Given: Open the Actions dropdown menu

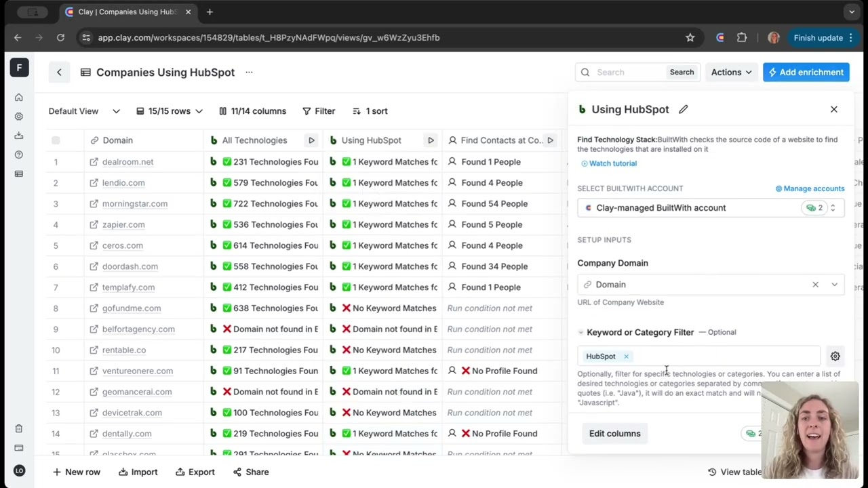Looking at the screenshot, I should [731, 73].
